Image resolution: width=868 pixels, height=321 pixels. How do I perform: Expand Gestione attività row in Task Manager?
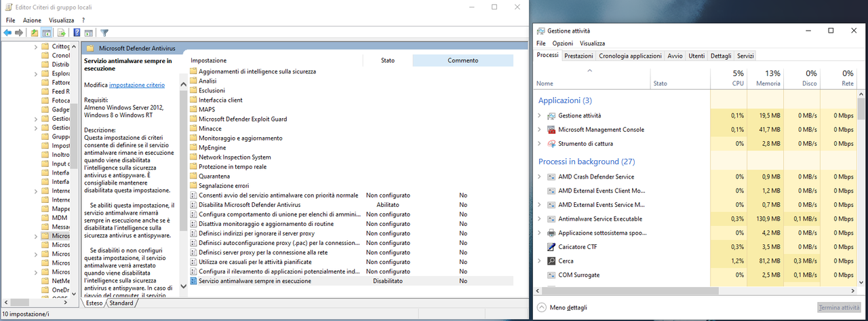click(x=539, y=115)
